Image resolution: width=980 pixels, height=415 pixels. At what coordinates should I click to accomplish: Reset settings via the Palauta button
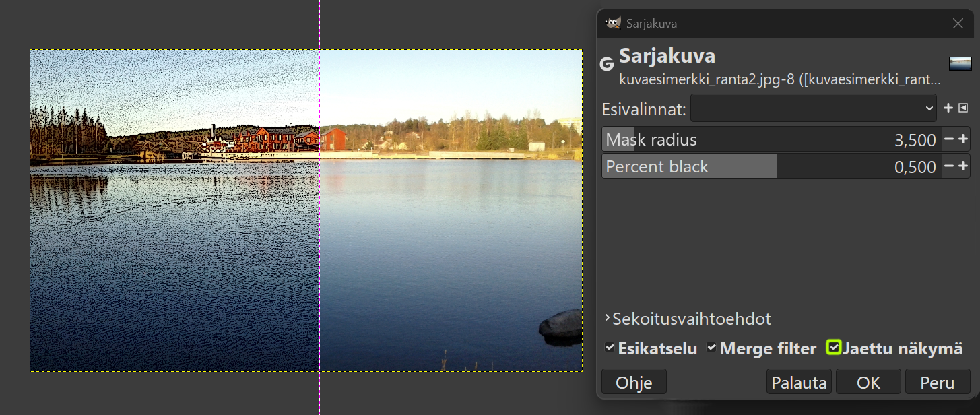coord(799,381)
